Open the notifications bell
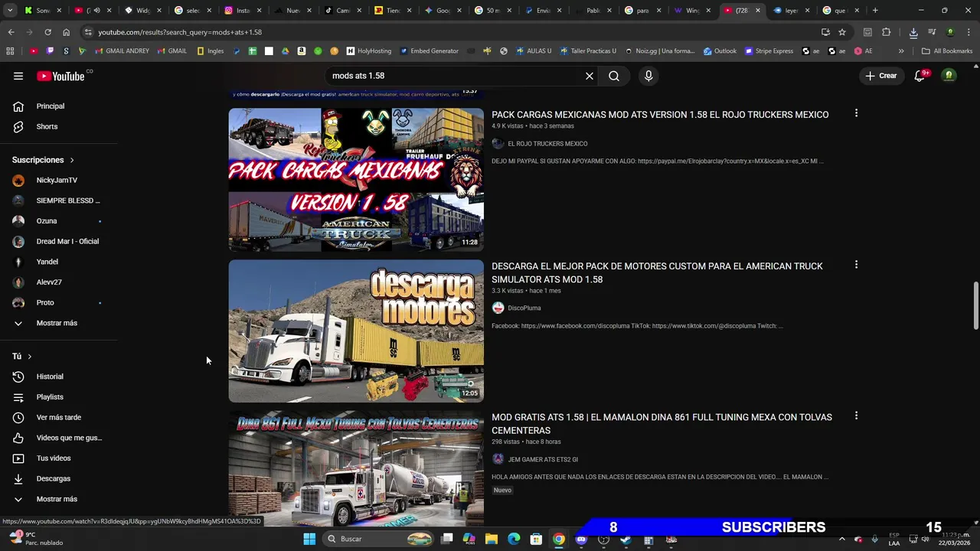This screenshot has width=980, height=551. pyautogui.click(x=920, y=76)
